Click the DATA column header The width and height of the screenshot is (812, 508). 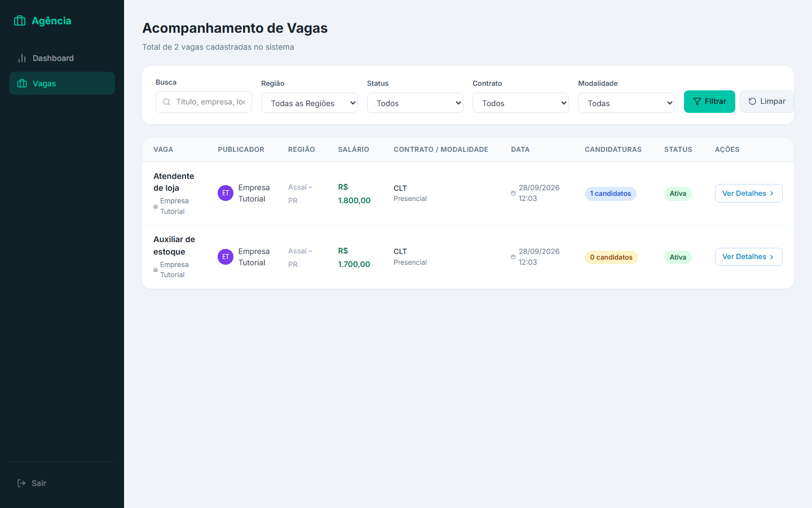[x=520, y=150]
